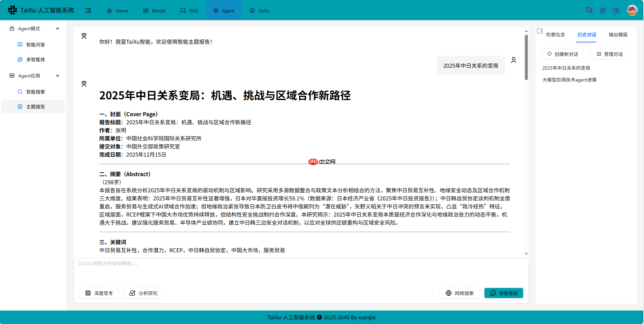This screenshot has width=644, height=324.
Task: Collapse the Agent模式 section
Action: click(x=57, y=28)
